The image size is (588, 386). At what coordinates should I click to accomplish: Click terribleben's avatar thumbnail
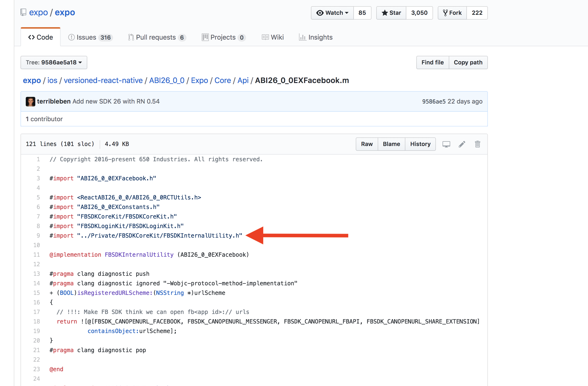tap(30, 102)
